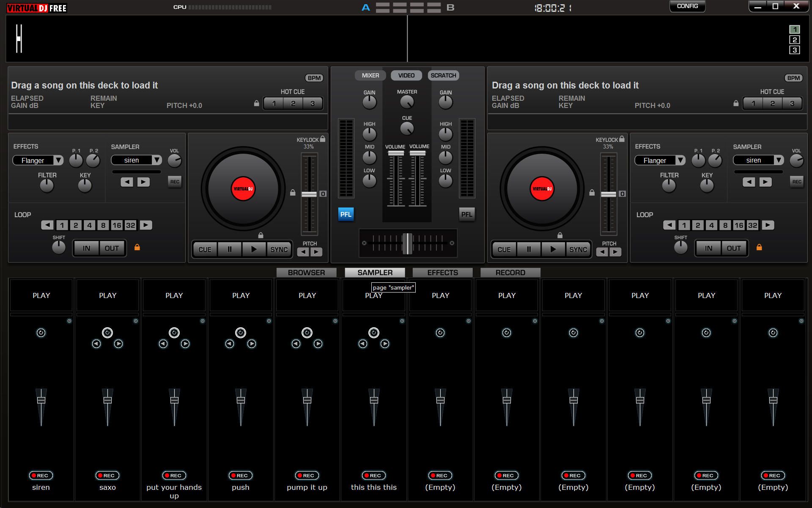812x508 pixels.
Task: Pause the left deck
Action: click(230, 249)
